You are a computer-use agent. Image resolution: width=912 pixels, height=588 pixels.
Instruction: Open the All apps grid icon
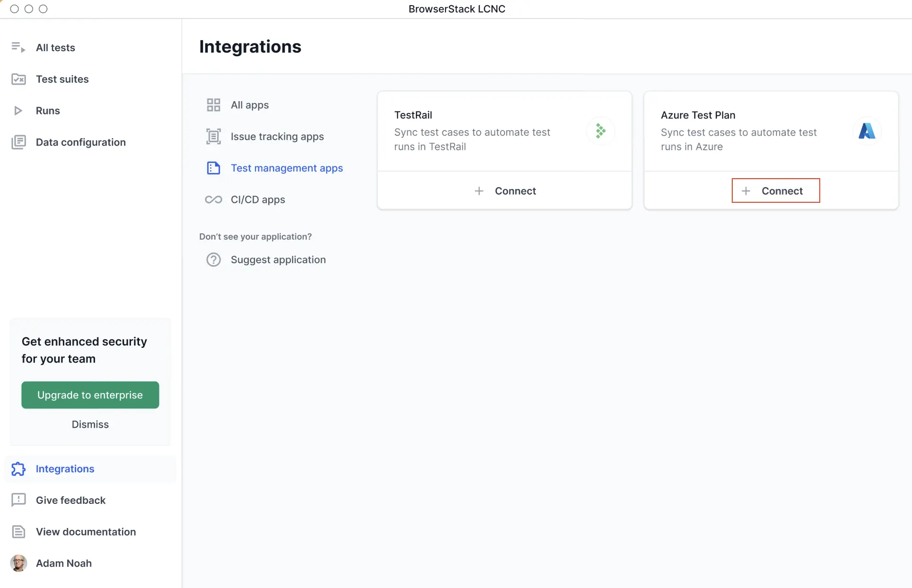(x=213, y=104)
